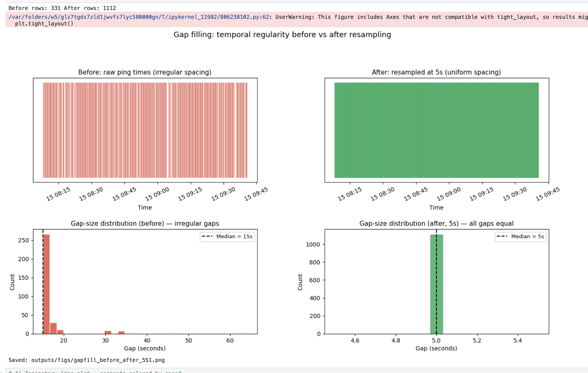Click the solid green resampled plot area
Screen dimensions: 588x373
[x=436, y=130]
